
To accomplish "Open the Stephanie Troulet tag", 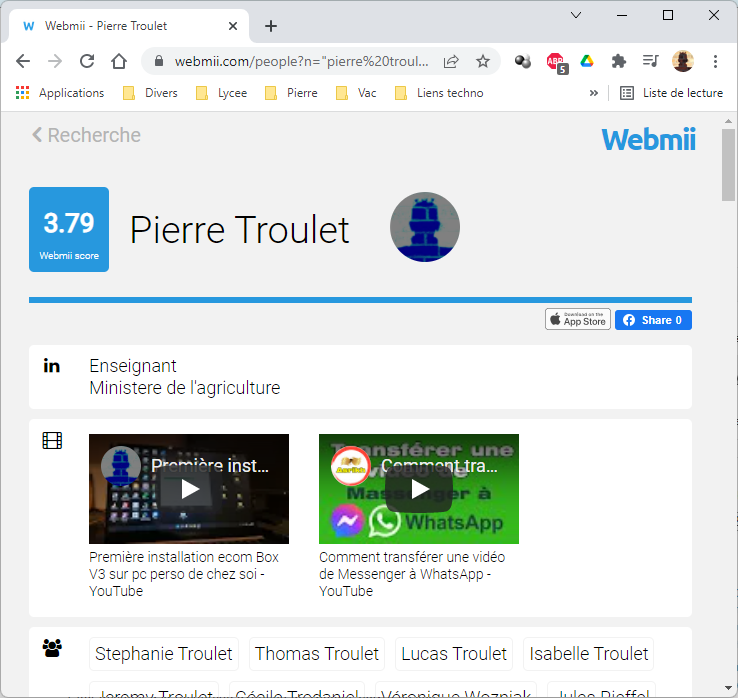I will (164, 653).
